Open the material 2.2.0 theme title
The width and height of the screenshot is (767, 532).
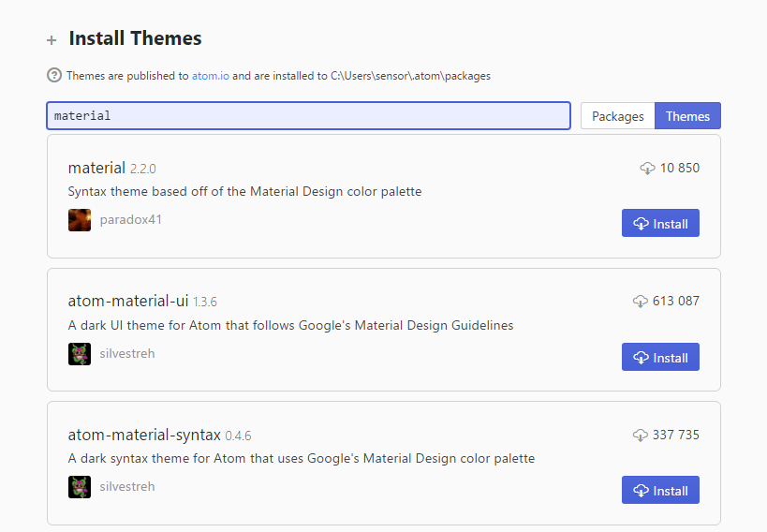coord(96,168)
